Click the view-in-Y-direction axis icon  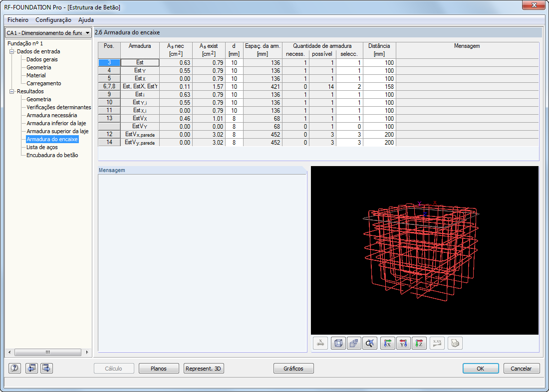[403, 343]
